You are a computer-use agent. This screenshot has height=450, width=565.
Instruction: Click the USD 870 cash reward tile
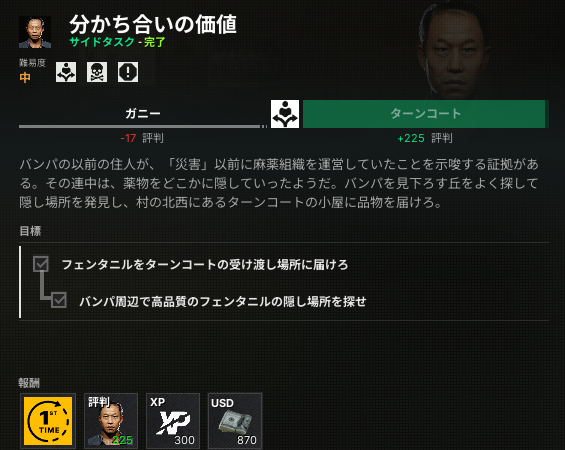(x=235, y=421)
